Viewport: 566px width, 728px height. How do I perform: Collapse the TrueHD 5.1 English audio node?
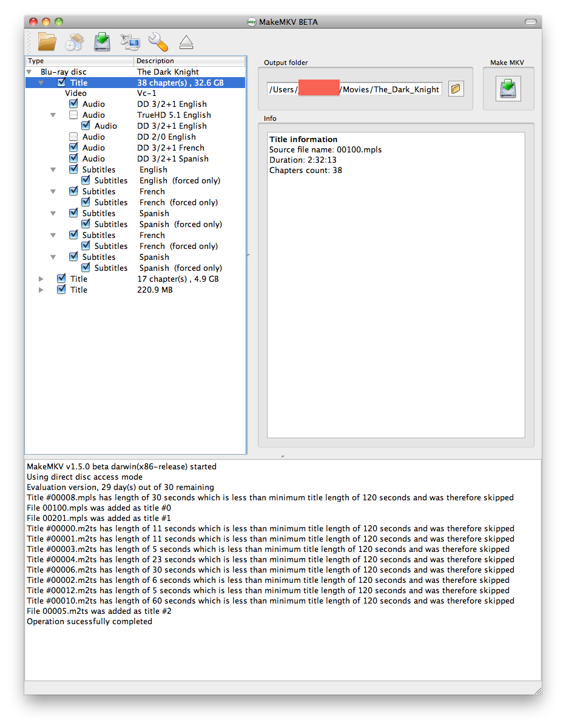(x=53, y=115)
